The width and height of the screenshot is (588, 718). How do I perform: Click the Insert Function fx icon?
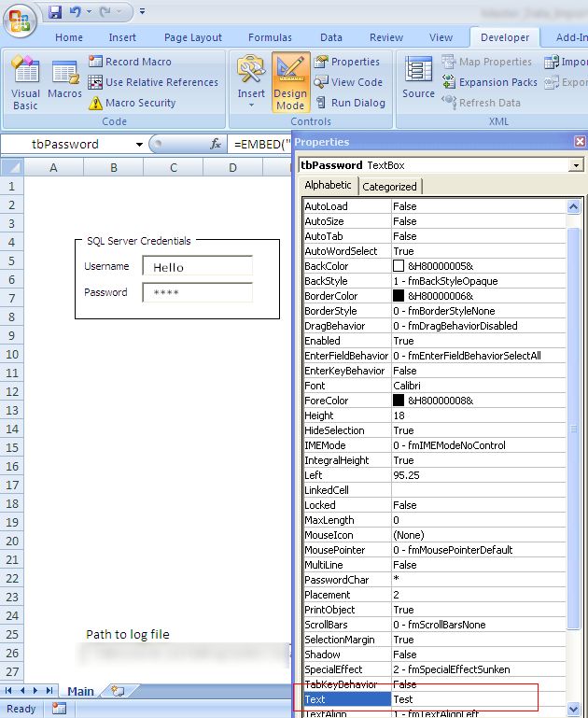pos(216,144)
